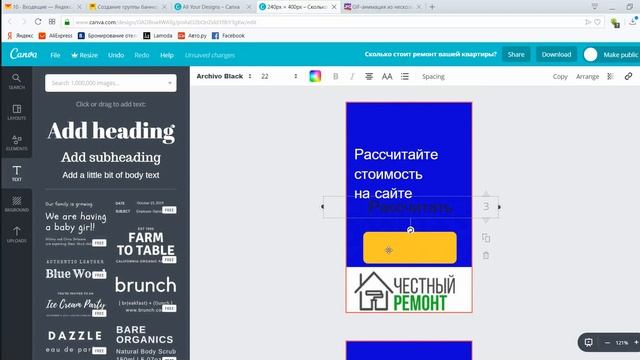Click the rotate handle on the text box

(411, 230)
